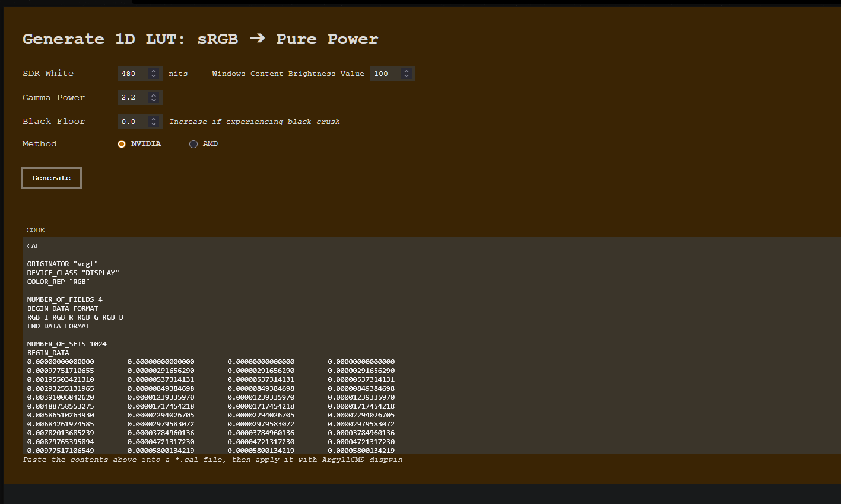Increment SDR White using its up stepper arrow
Image resolution: width=841 pixels, height=504 pixels.
point(155,71)
